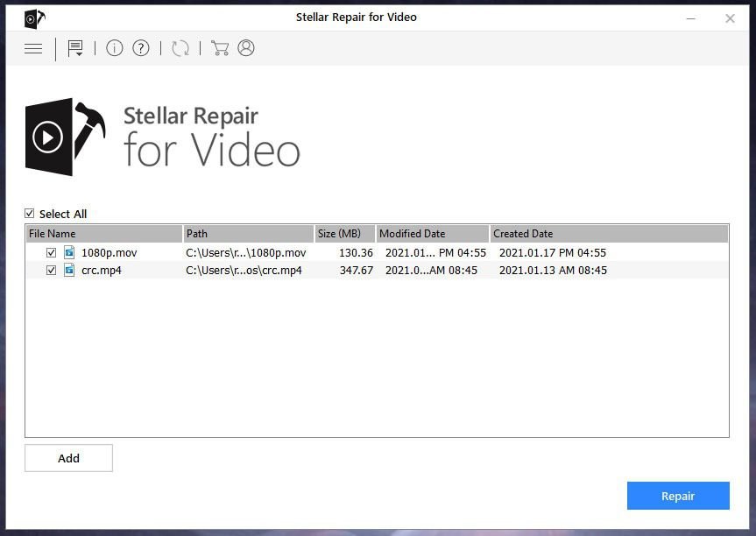This screenshot has height=536, width=756.
Task: Open the hamburger menu
Action: click(x=33, y=49)
